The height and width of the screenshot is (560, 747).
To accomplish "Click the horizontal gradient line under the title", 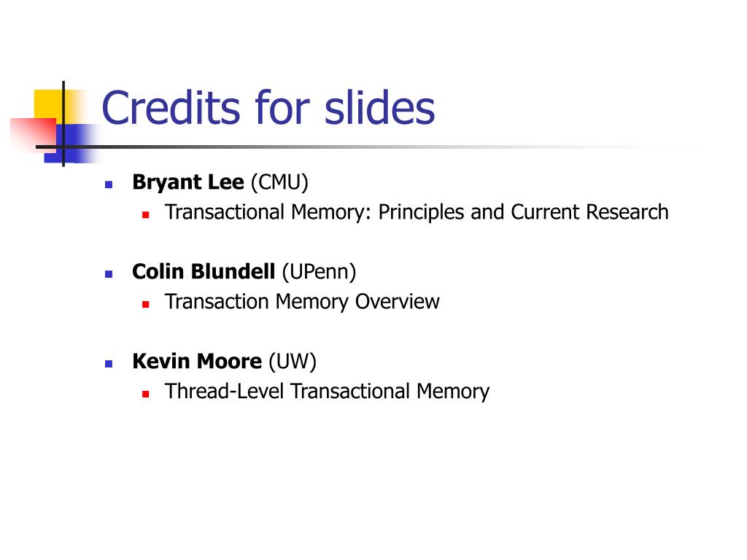I will 367,147.
